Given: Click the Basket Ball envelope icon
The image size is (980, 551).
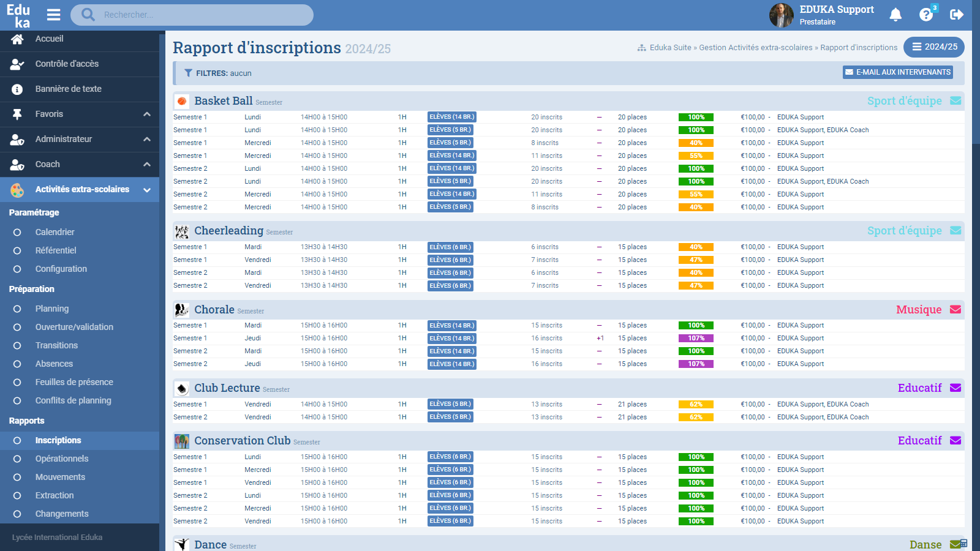Looking at the screenshot, I should tap(956, 101).
